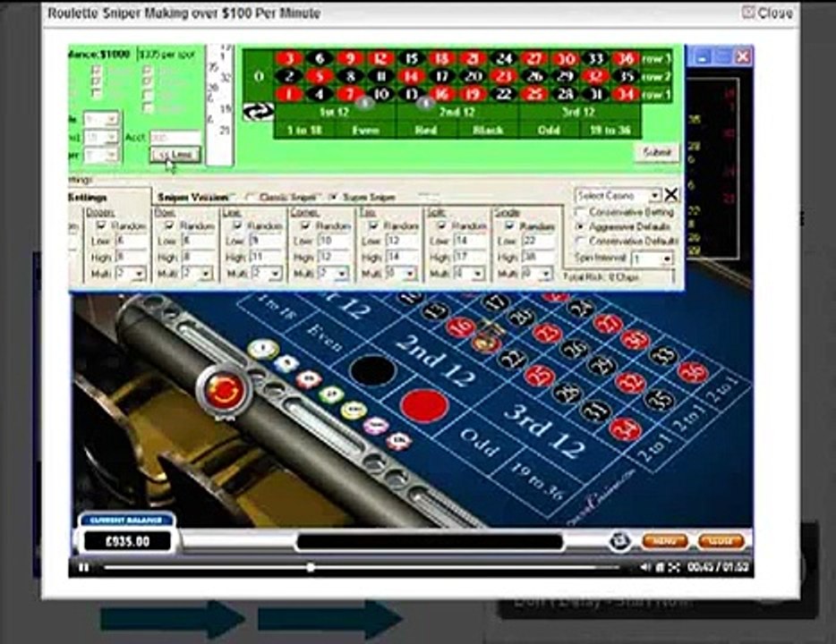836x644 pixels.
Task: Open the Mult dropdown in the Single group
Action: 537,274
